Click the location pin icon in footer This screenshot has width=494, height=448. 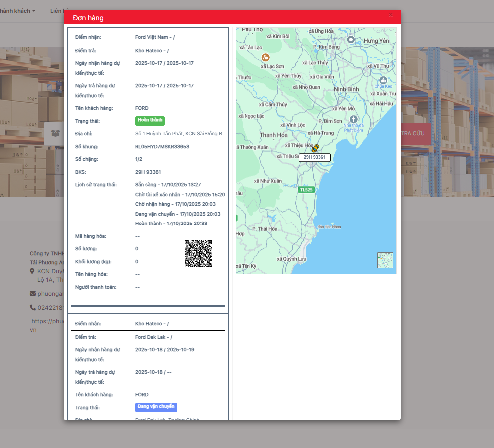point(32,271)
